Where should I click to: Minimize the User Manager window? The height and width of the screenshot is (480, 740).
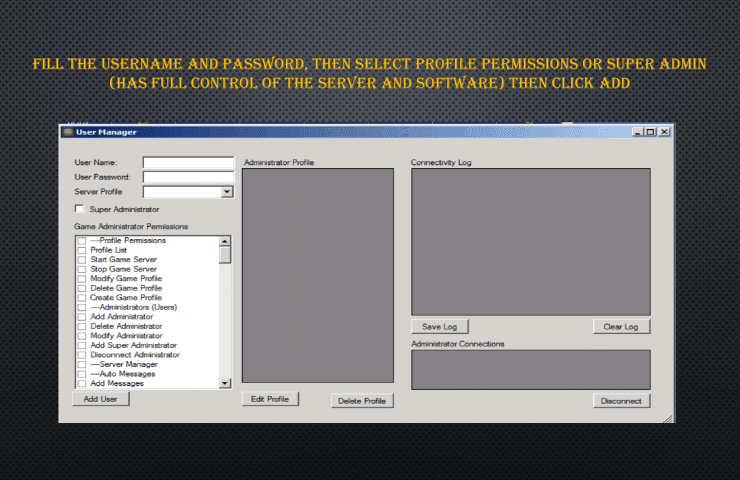tap(638, 132)
